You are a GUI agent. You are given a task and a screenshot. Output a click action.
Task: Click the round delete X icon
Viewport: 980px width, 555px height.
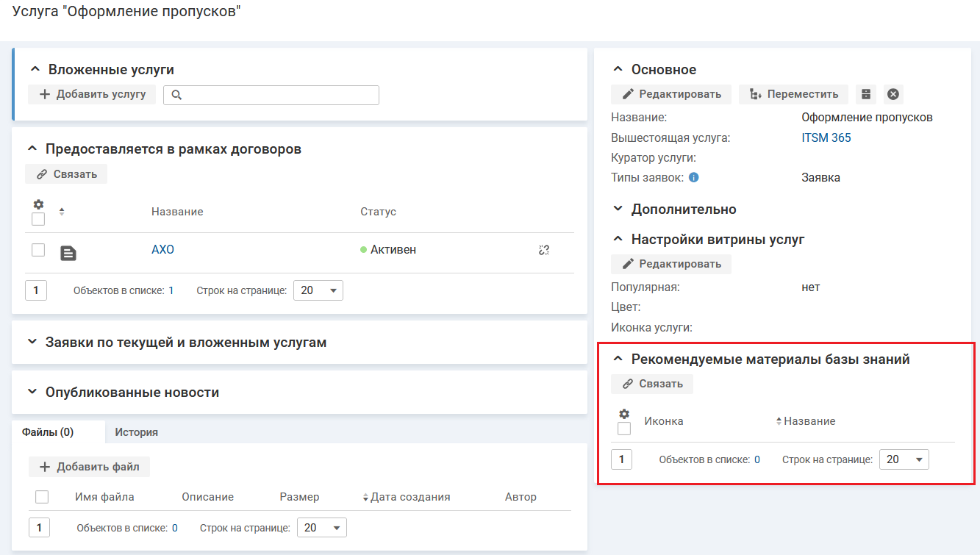click(x=893, y=94)
